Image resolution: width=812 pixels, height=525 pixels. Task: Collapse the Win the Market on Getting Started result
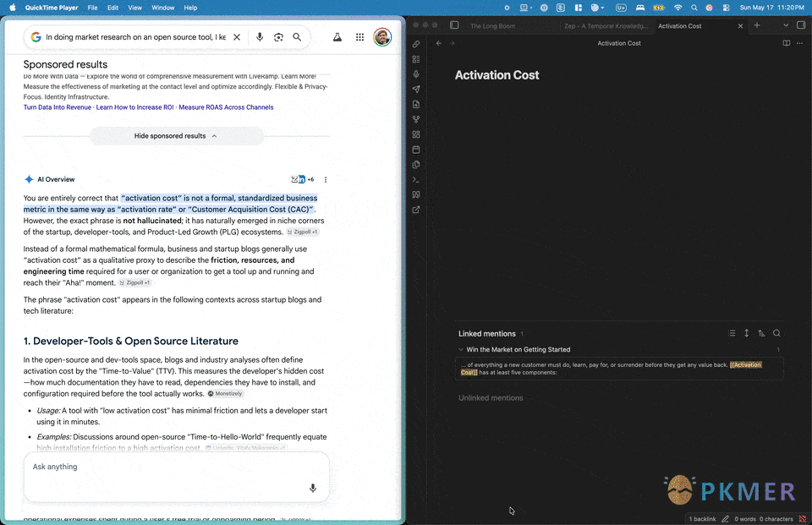[461, 349]
